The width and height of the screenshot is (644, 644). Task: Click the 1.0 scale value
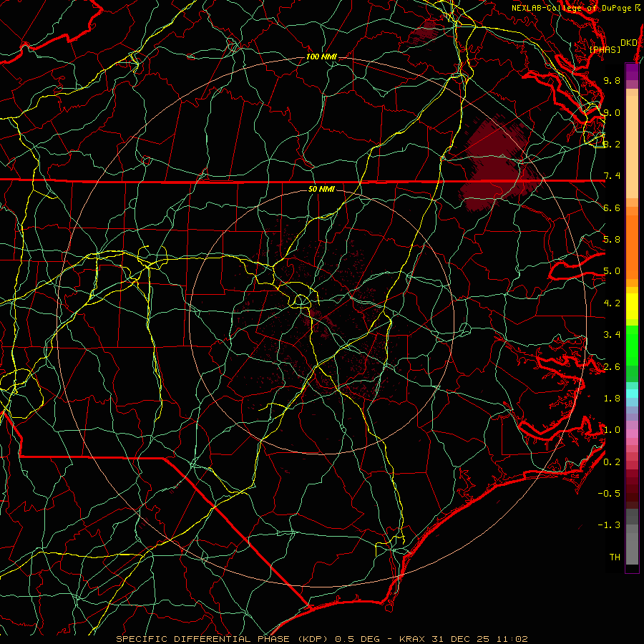pos(612,430)
